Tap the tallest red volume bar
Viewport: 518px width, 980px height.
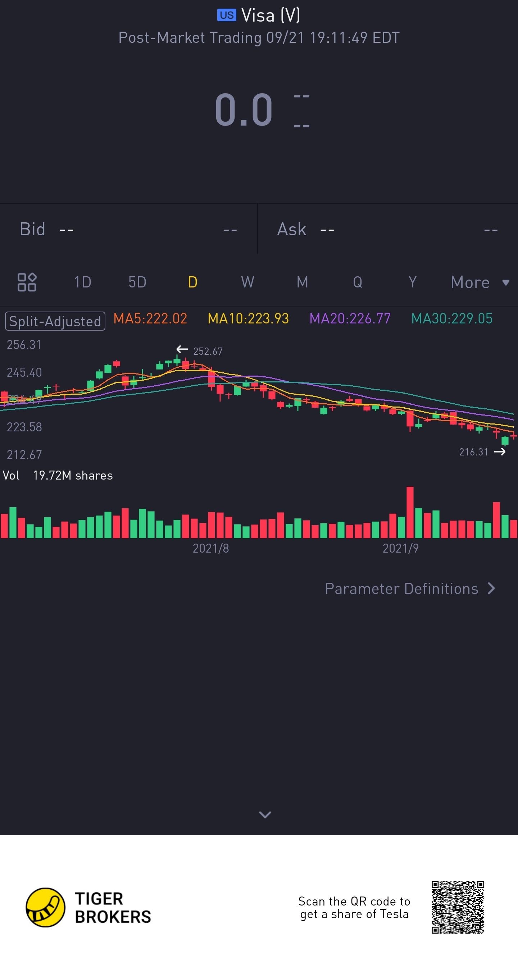(410, 512)
